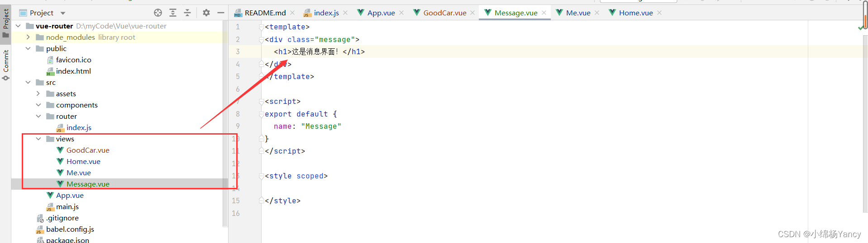
Task: Collapse the public folder
Action: pyautogui.click(x=28, y=48)
